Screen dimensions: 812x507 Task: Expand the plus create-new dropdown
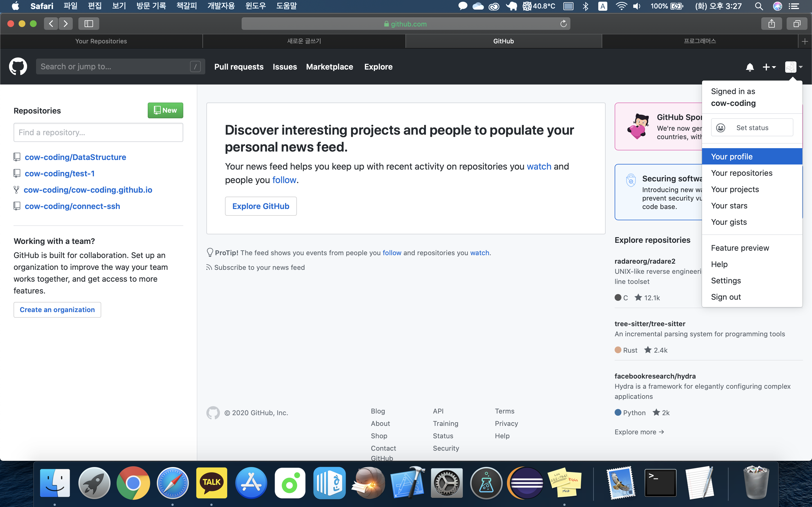click(769, 67)
